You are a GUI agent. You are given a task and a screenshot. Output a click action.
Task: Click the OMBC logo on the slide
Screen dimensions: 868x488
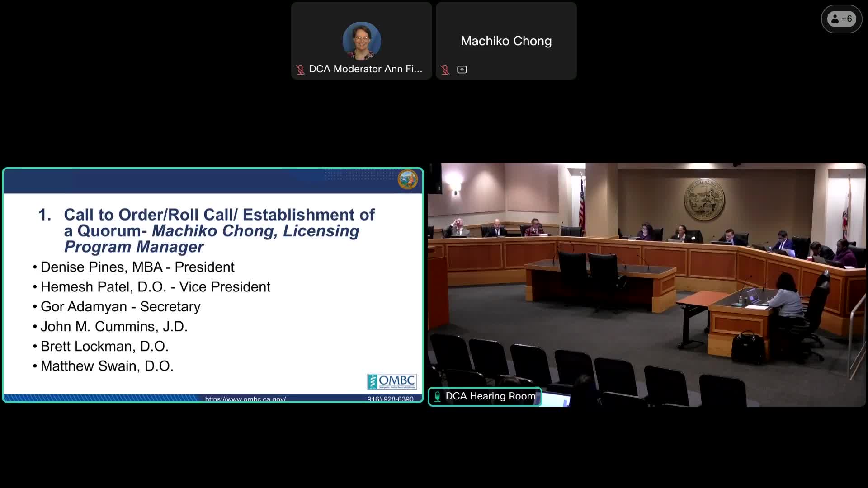tap(392, 381)
